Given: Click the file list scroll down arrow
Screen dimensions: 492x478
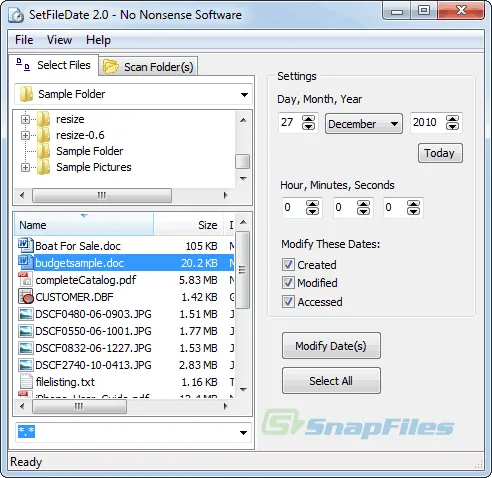Looking at the screenshot, I should [x=243, y=389].
